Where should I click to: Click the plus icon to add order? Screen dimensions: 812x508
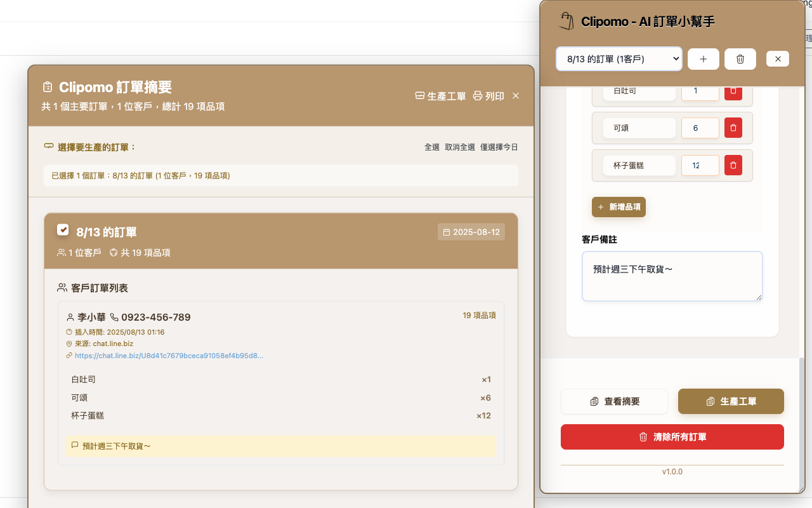[x=703, y=59]
